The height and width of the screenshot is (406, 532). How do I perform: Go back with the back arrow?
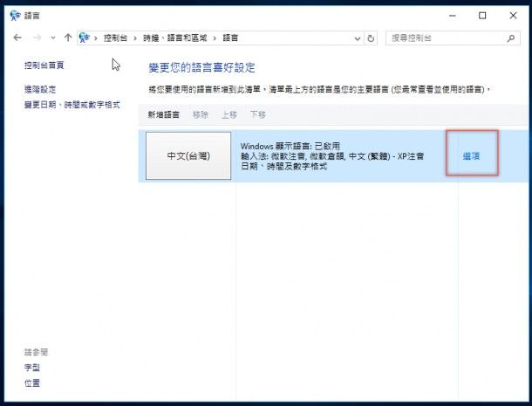pos(17,38)
